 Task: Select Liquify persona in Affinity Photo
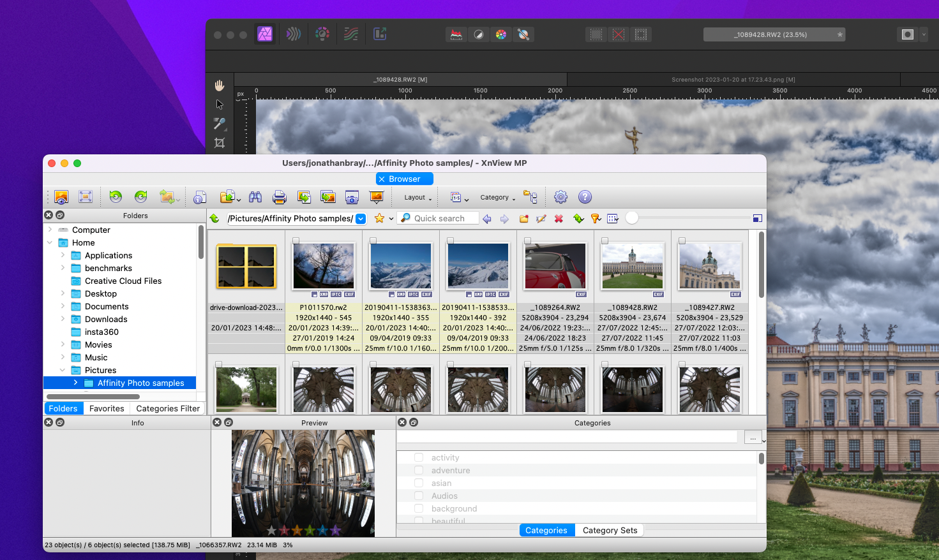click(x=294, y=34)
